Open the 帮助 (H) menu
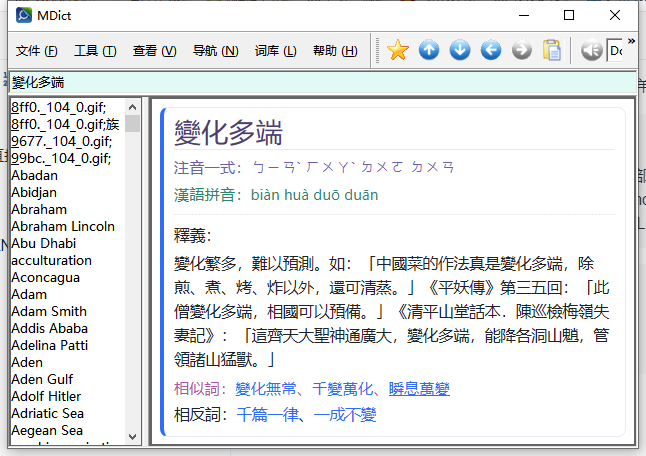Viewport: 646px width, 456px height. tap(335, 51)
